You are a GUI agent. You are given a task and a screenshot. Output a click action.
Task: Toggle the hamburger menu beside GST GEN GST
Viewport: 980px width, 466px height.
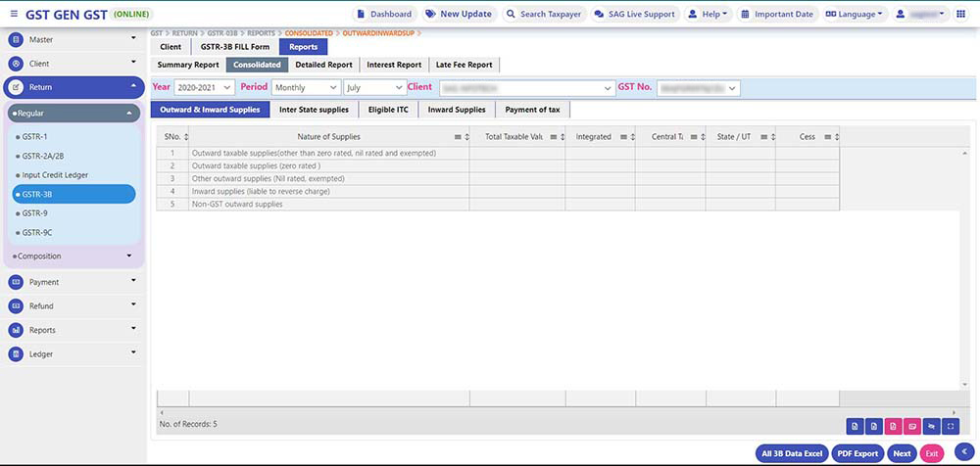pyautogui.click(x=14, y=15)
